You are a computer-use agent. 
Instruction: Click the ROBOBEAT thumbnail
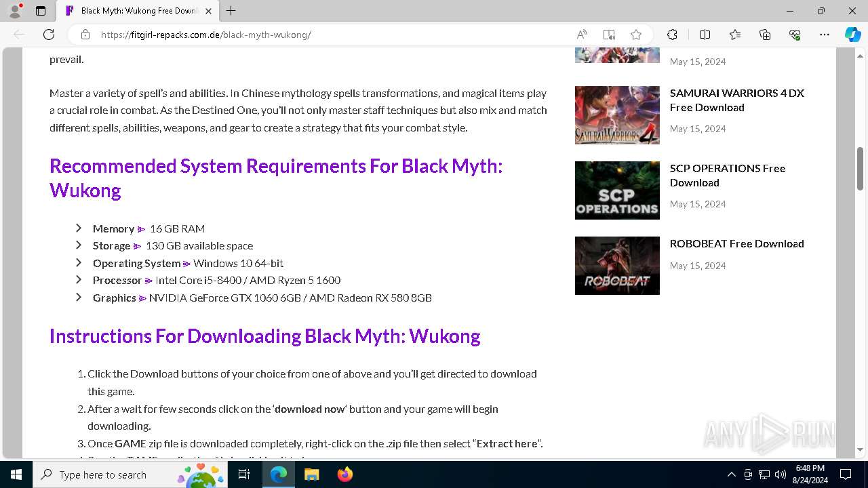617,266
